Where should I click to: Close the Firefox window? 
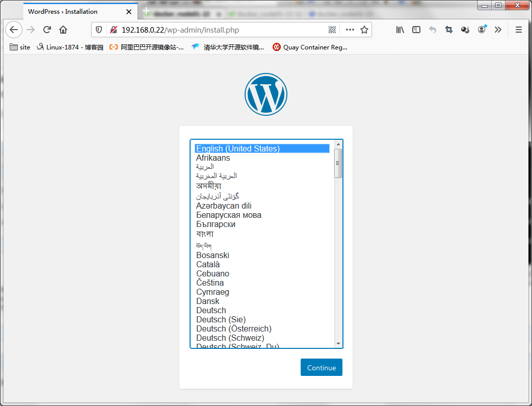pos(517,6)
